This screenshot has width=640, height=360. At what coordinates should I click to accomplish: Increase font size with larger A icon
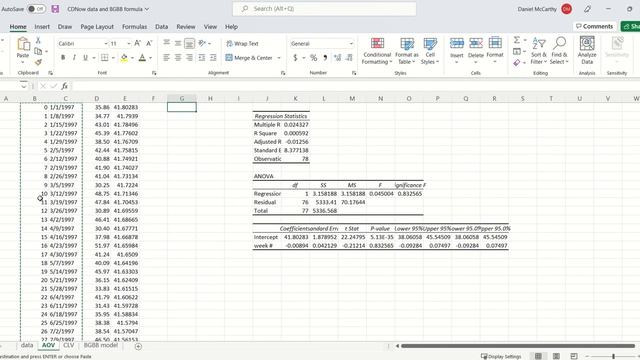(138, 43)
